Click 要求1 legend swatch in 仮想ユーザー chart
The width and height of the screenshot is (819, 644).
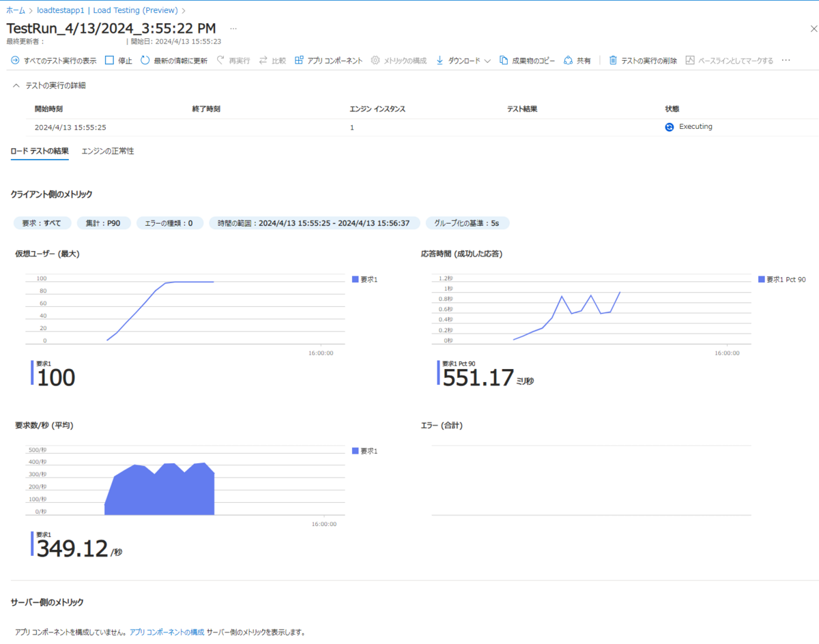click(x=355, y=279)
